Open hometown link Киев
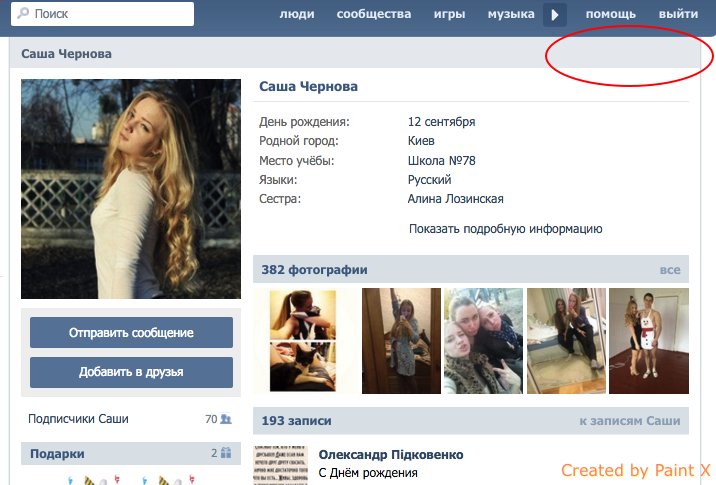716x485 pixels. click(x=421, y=141)
